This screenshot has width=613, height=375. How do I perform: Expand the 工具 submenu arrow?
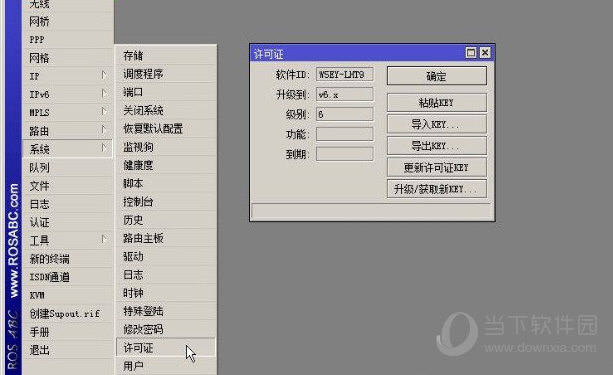coord(103,240)
